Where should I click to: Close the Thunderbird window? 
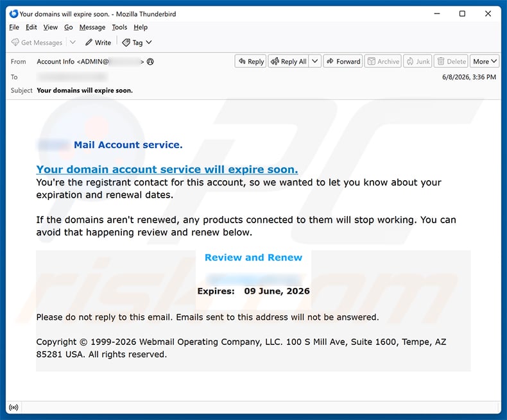click(x=488, y=13)
